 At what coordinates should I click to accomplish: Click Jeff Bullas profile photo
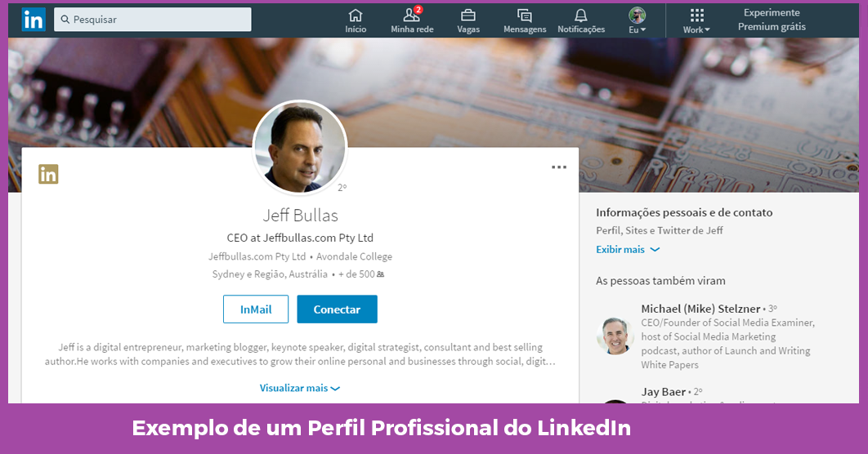300,148
